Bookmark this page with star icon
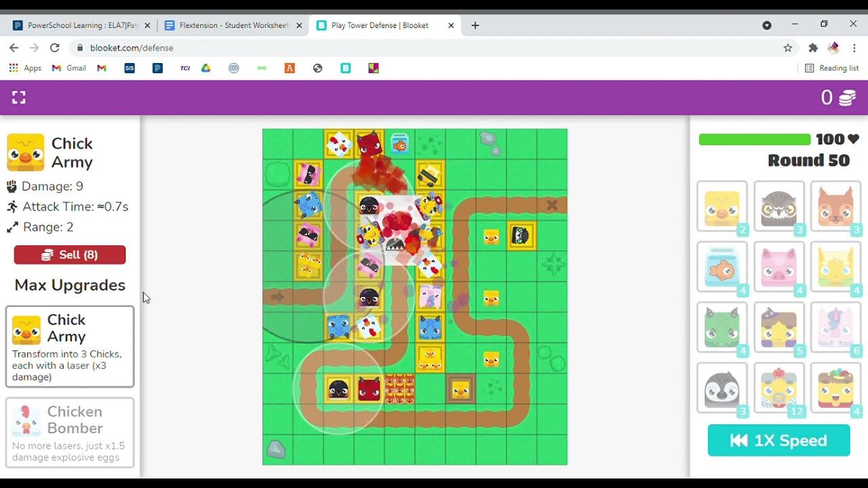 click(x=787, y=47)
